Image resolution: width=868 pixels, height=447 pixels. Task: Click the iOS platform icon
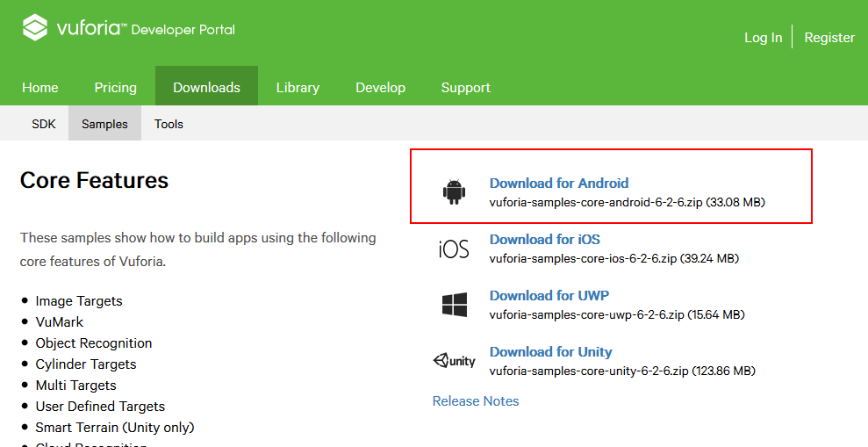[x=454, y=249]
